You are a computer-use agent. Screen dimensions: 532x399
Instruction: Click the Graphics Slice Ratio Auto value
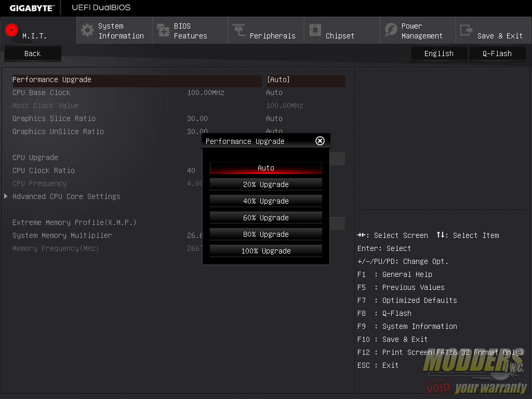[x=274, y=119]
